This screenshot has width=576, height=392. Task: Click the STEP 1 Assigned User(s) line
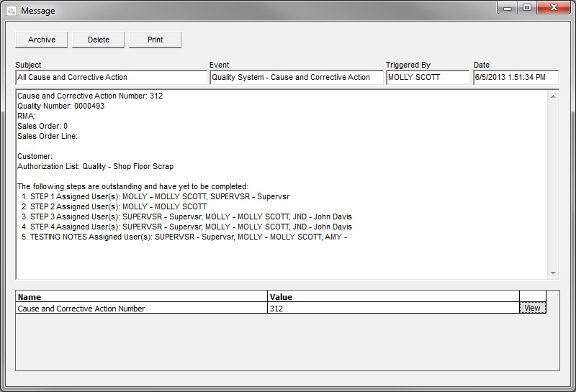point(156,197)
